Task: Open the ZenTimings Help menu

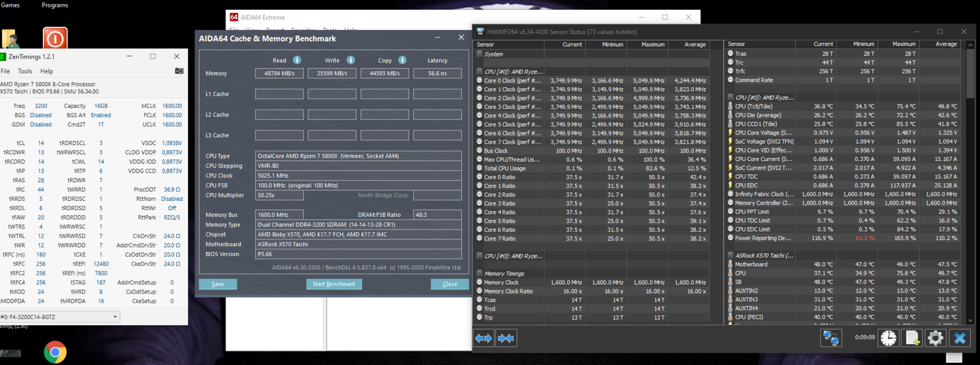Action: tap(47, 71)
